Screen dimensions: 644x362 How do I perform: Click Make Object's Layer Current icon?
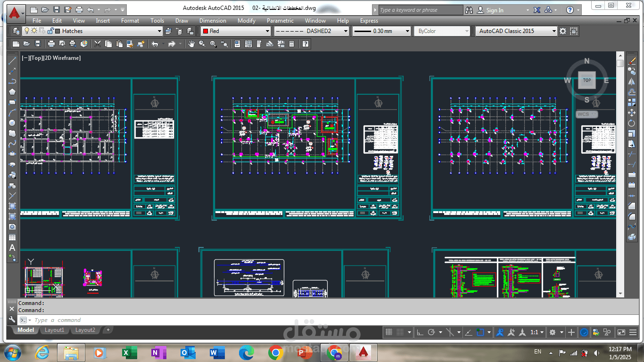tap(168, 31)
